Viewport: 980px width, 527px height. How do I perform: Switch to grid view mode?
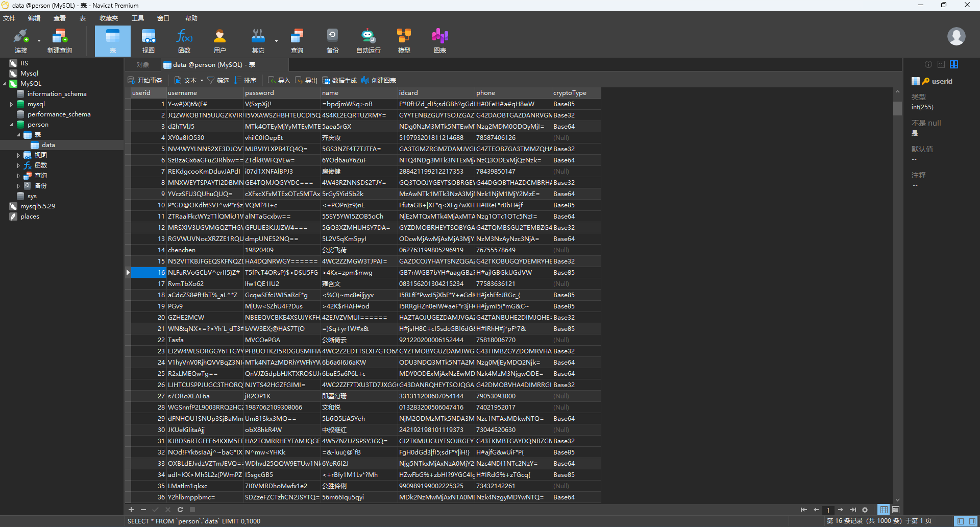[x=884, y=510]
